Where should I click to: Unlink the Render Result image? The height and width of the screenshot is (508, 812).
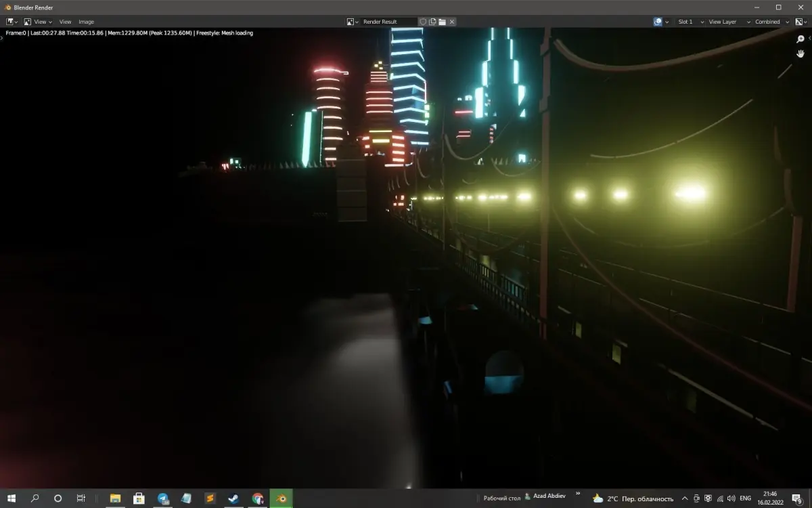(452, 22)
